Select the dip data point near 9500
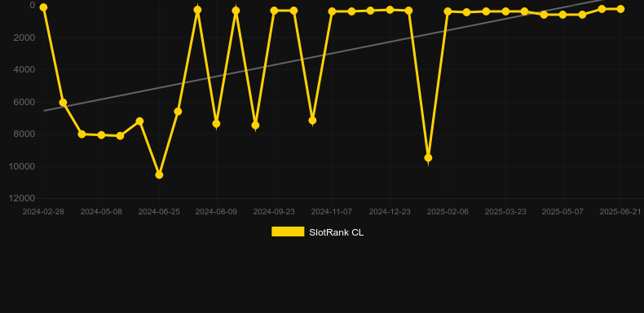 click(x=428, y=158)
